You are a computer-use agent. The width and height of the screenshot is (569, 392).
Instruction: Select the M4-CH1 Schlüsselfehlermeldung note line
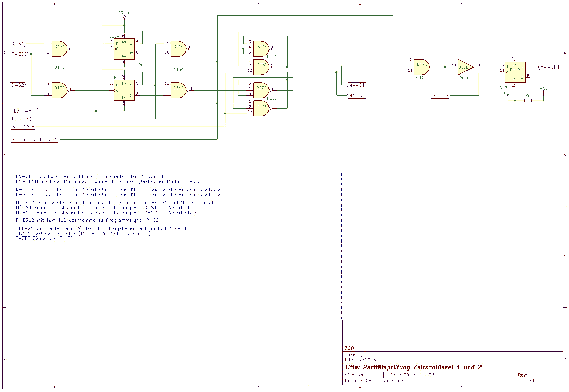115,202
